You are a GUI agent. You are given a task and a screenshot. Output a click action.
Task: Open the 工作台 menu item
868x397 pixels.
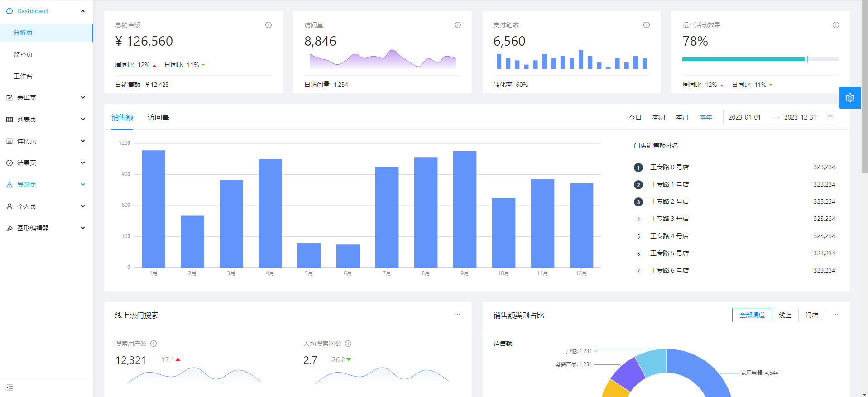coord(46,76)
